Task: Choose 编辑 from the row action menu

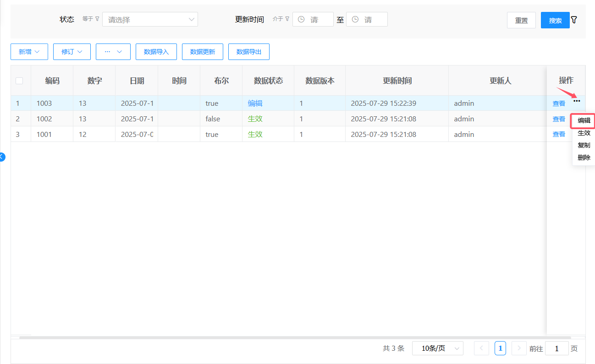Action: coord(584,121)
